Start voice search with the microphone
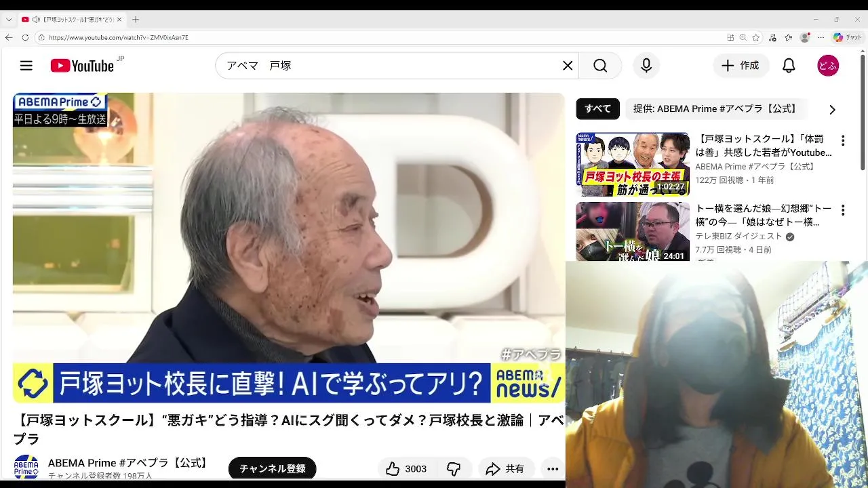This screenshot has height=488, width=868. pyautogui.click(x=646, y=66)
